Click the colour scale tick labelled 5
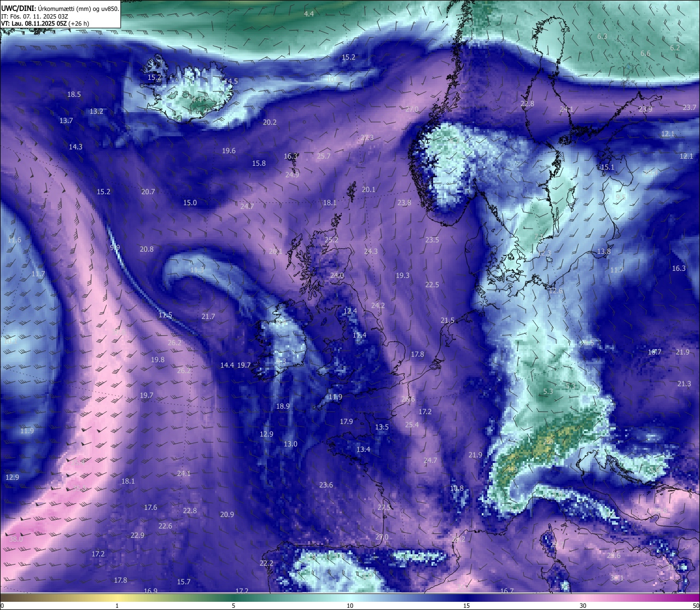Screen dimensions: 700x610 [x=234, y=606]
